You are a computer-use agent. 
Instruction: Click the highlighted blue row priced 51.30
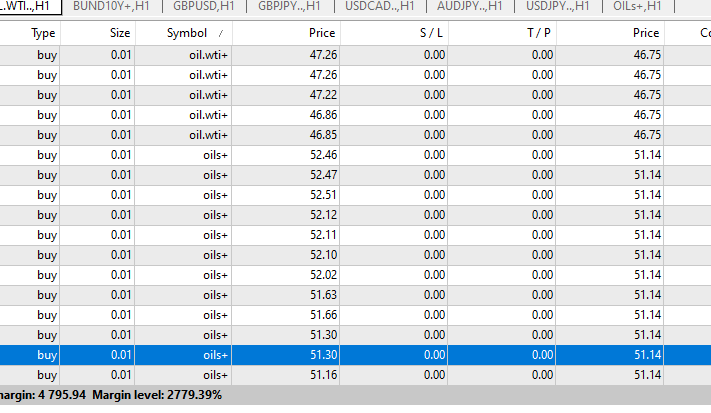point(356,355)
